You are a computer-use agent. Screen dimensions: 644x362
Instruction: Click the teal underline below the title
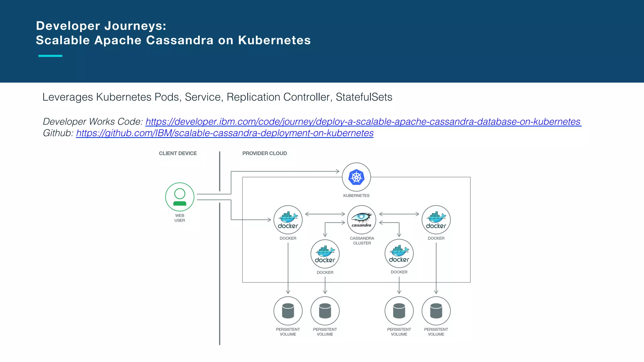click(50, 56)
